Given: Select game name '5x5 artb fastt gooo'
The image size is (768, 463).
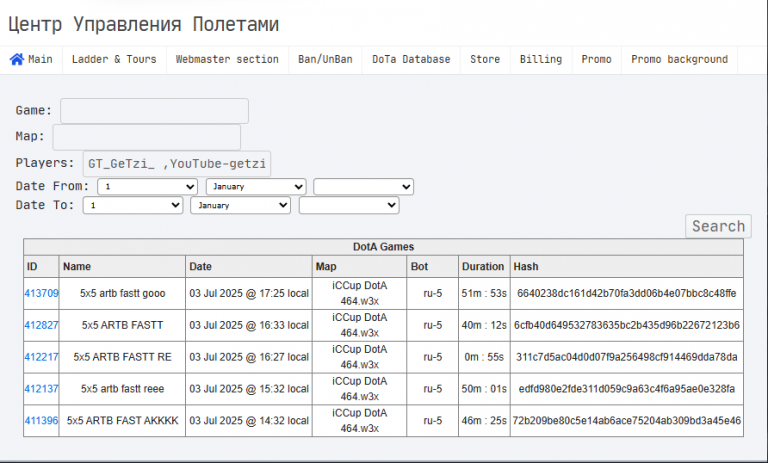Looking at the screenshot, I should click(122, 293).
